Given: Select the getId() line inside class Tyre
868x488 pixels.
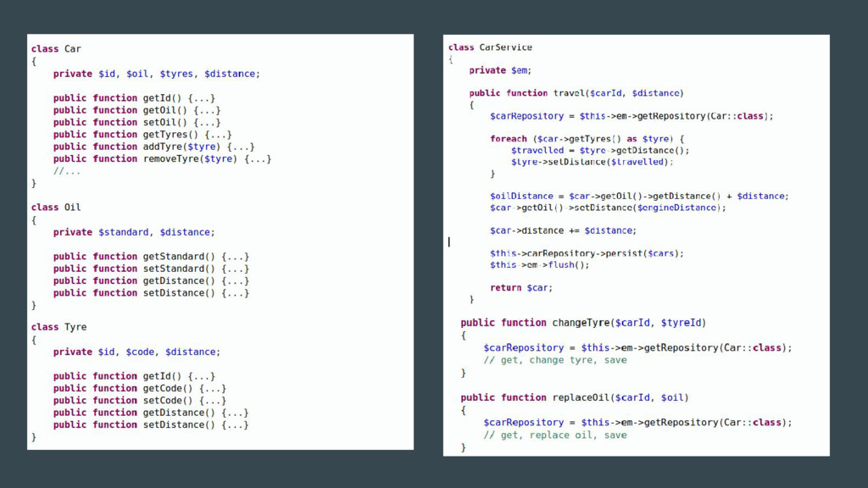Looking at the screenshot, I should (x=134, y=376).
